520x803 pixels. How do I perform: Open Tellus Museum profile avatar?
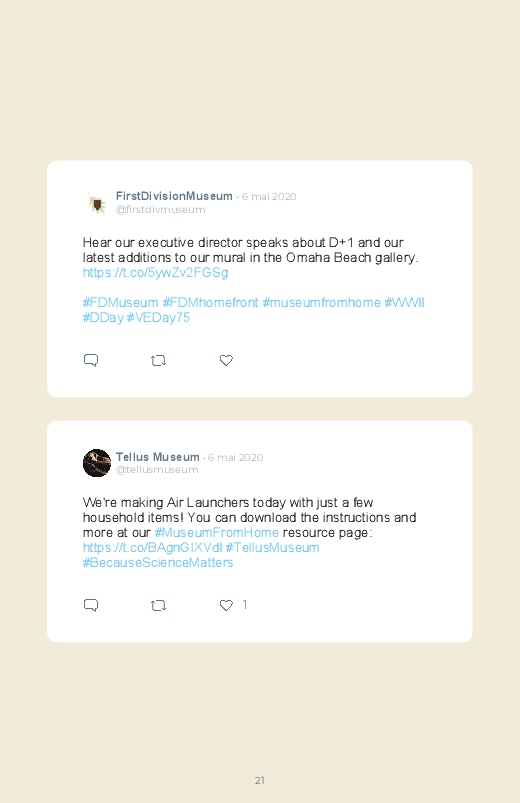[x=97, y=463]
